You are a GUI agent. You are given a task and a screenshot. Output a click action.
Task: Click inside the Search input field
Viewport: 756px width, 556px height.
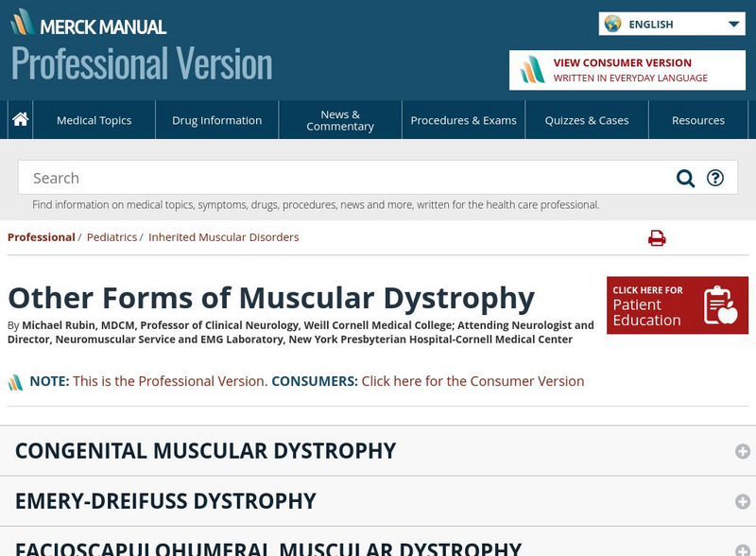pos(283,178)
